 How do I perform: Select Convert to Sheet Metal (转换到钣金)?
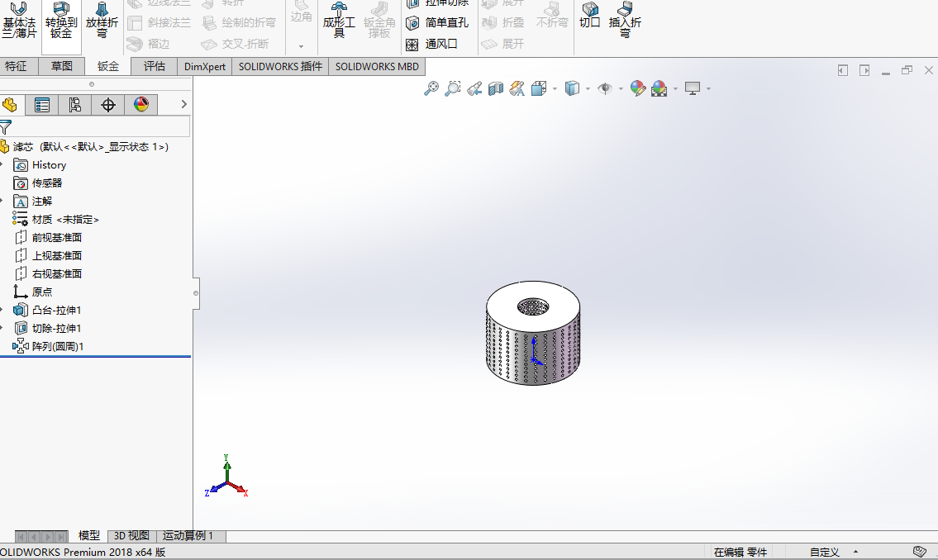61,20
